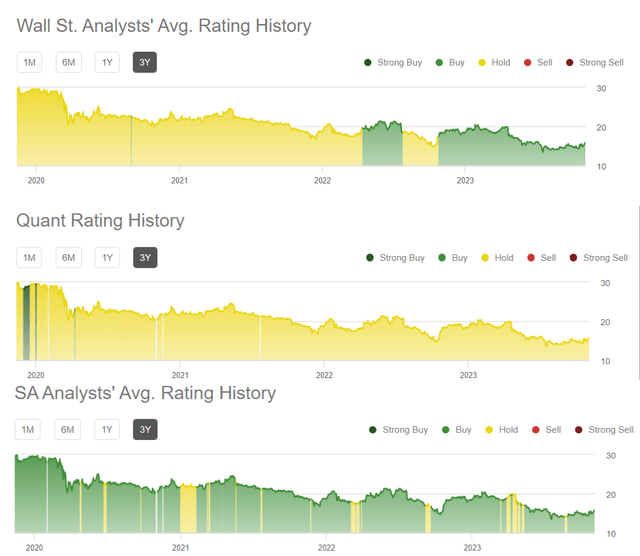
Task: Toggle Sell legend dot in Quant Rating chart
Action: coord(531,258)
